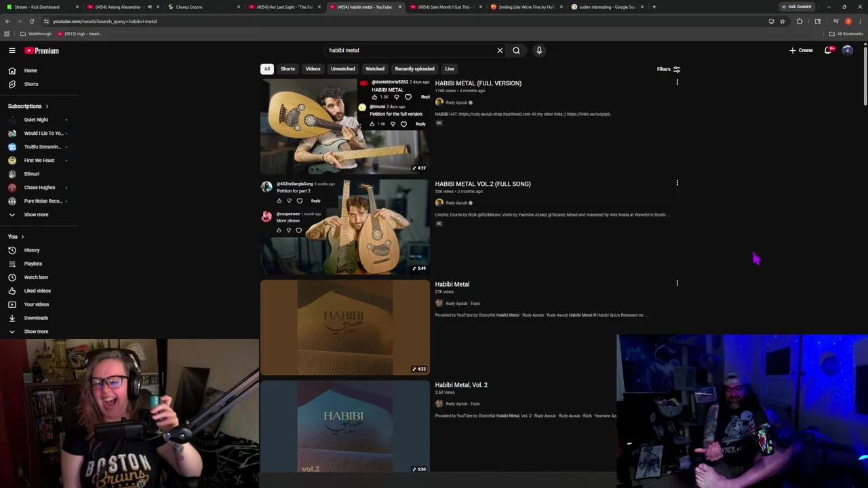Close the habibi metal - YouTube tab
Image resolution: width=868 pixels, height=488 pixels.
click(400, 7)
